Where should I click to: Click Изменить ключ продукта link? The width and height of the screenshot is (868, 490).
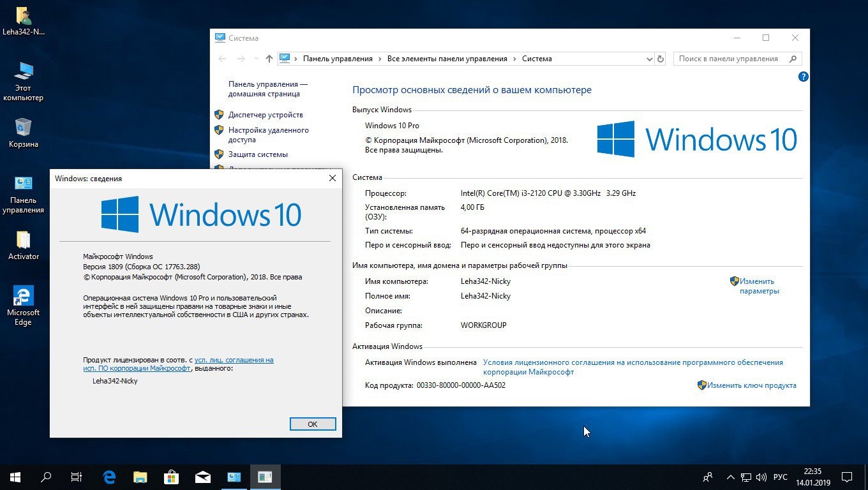click(751, 385)
